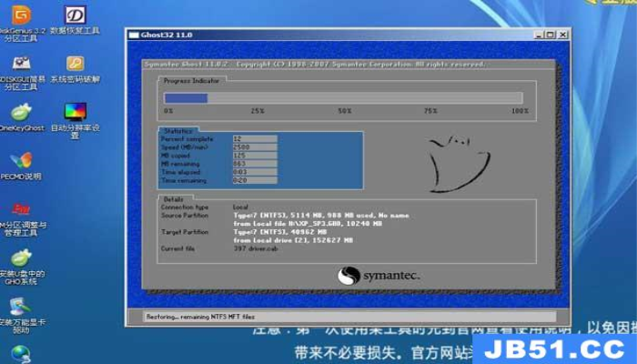Click the 'Details' group label
The height and width of the screenshot is (364, 637).
(x=174, y=199)
